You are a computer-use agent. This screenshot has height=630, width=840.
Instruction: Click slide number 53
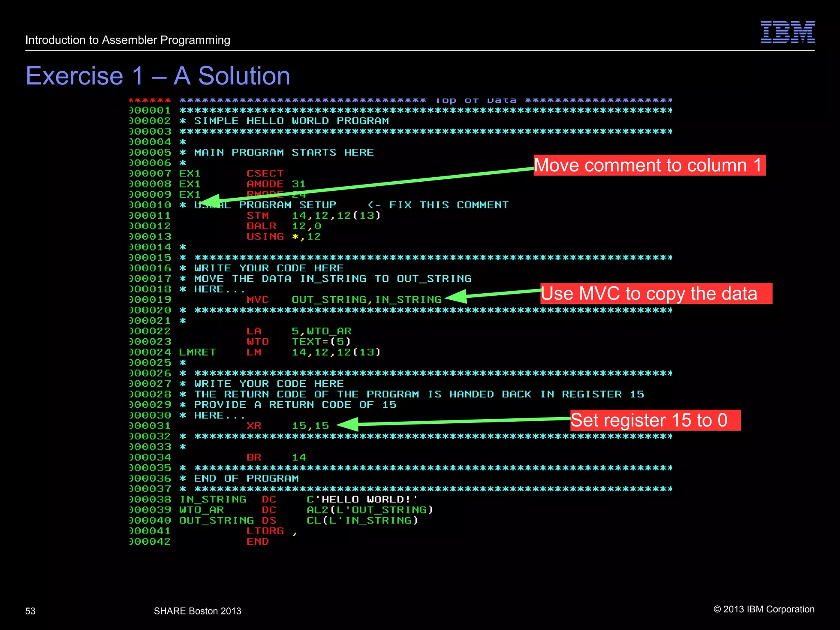click(30, 611)
